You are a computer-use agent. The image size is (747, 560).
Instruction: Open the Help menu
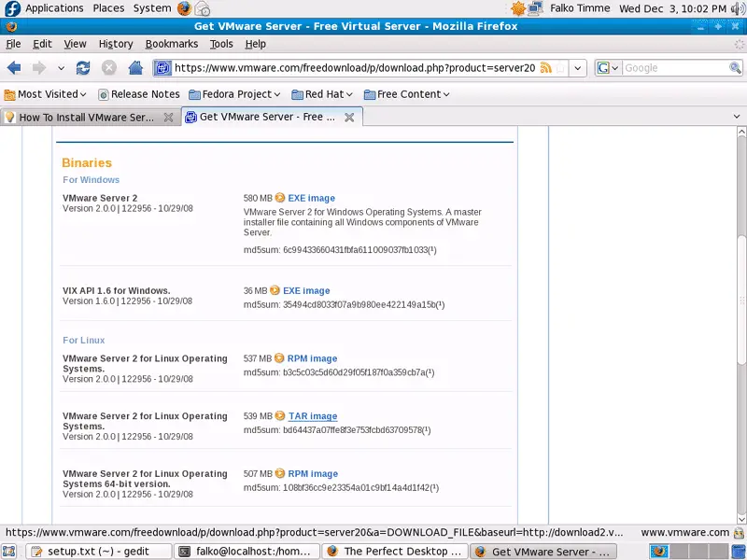pyautogui.click(x=256, y=44)
